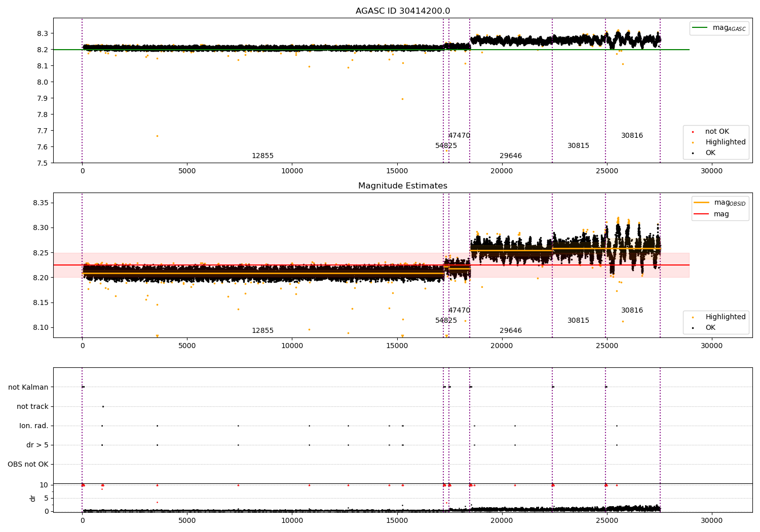760x532 pixels.
Task: Click the red 'mag' legend entry in middle panel
Action: coord(712,214)
